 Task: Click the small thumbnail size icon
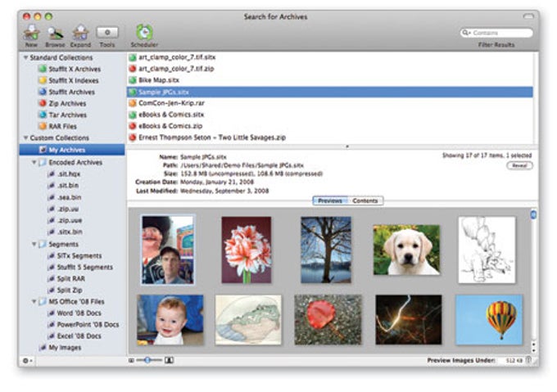(x=131, y=360)
